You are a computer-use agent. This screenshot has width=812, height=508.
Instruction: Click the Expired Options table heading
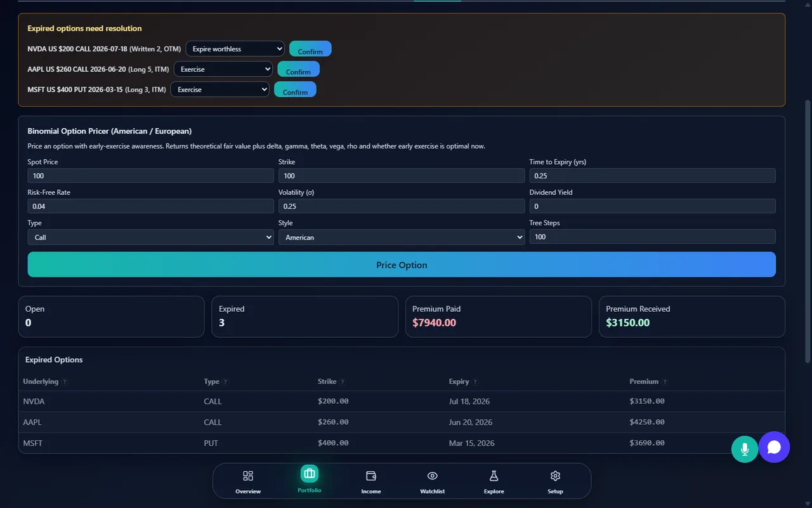(54, 359)
